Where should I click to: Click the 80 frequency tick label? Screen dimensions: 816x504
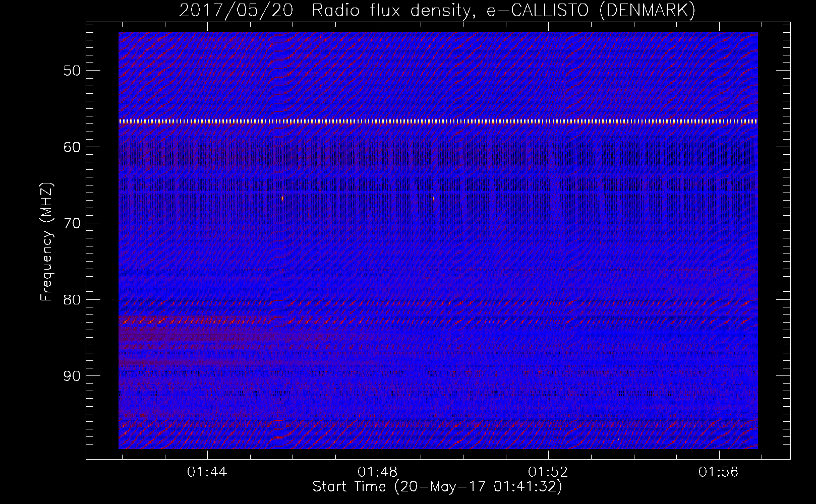tap(72, 300)
